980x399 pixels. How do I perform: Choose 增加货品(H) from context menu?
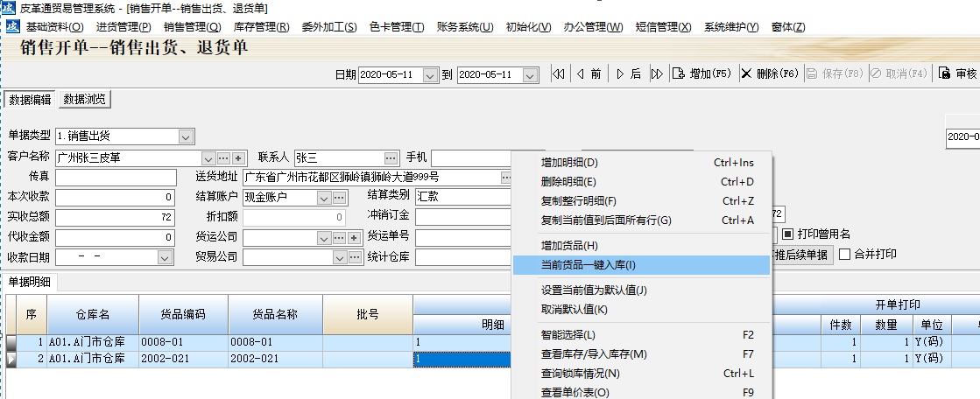pyautogui.click(x=641, y=246)
